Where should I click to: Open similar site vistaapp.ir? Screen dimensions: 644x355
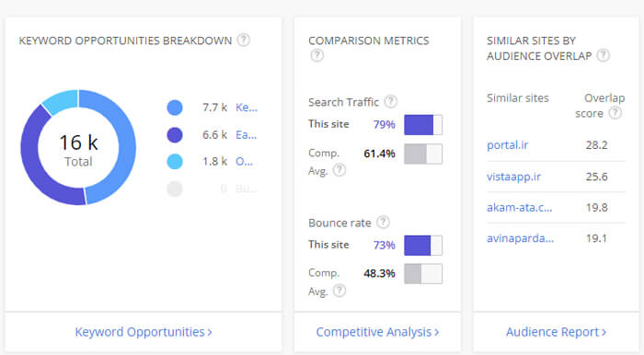pos(513,177)
